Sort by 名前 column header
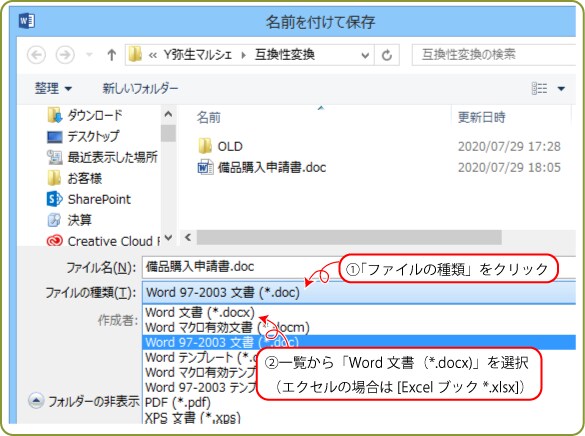The image size is (585, 436). (x=209, y=117)
